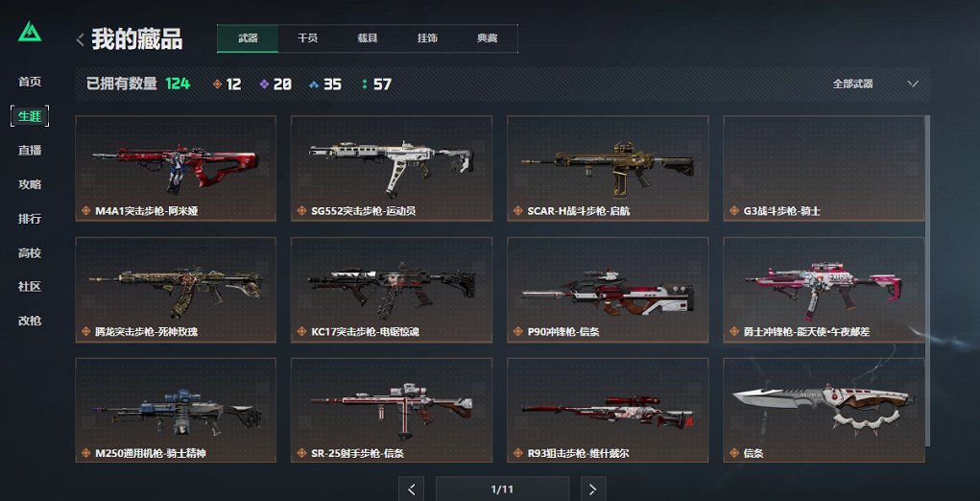This screenshot has height=501, width=980.
Task: Go back using arrow beside 我的藏品
Action: (81, 39)
